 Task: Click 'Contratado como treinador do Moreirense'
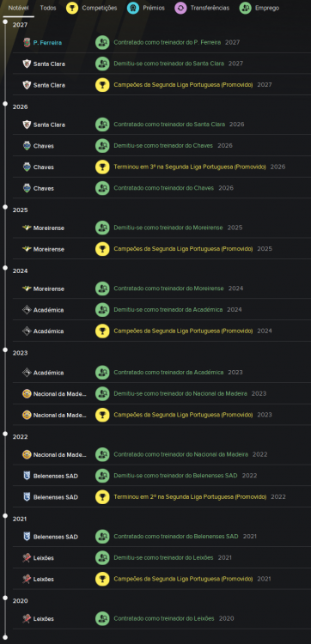(169, 289)
